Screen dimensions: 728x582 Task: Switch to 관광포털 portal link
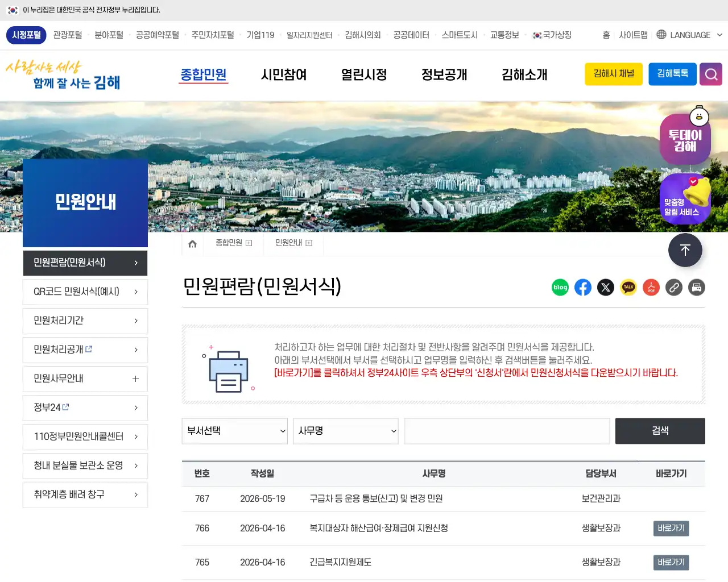tap(68, 35)
